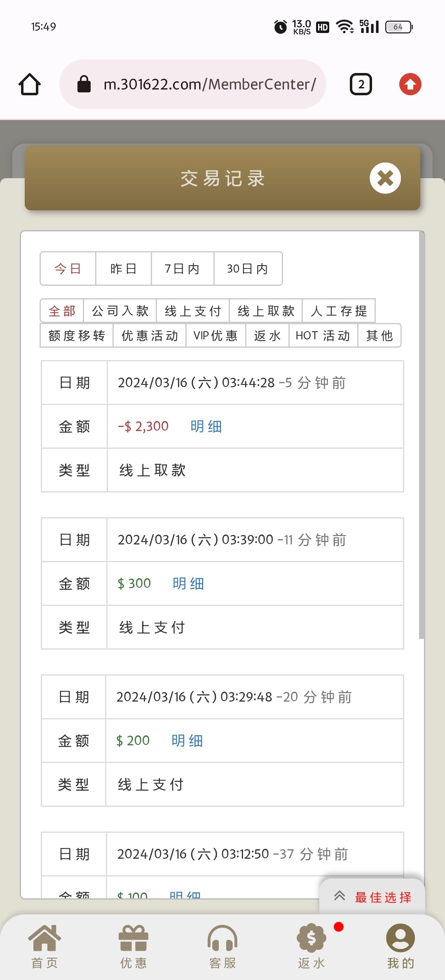Filter by 公司入款 transaction type
Screen dimensions: 445x980
(120, 311)
